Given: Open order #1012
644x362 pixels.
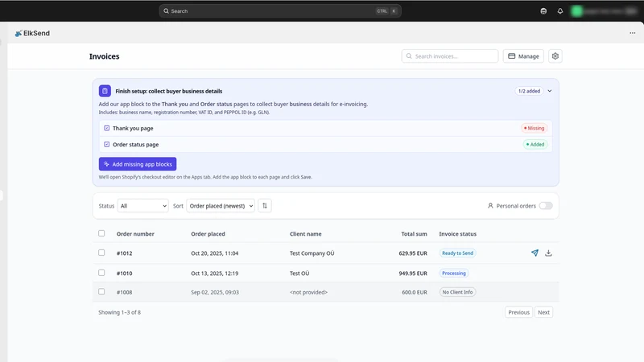Looking at the screenshot, I should (x=125, y=253).
